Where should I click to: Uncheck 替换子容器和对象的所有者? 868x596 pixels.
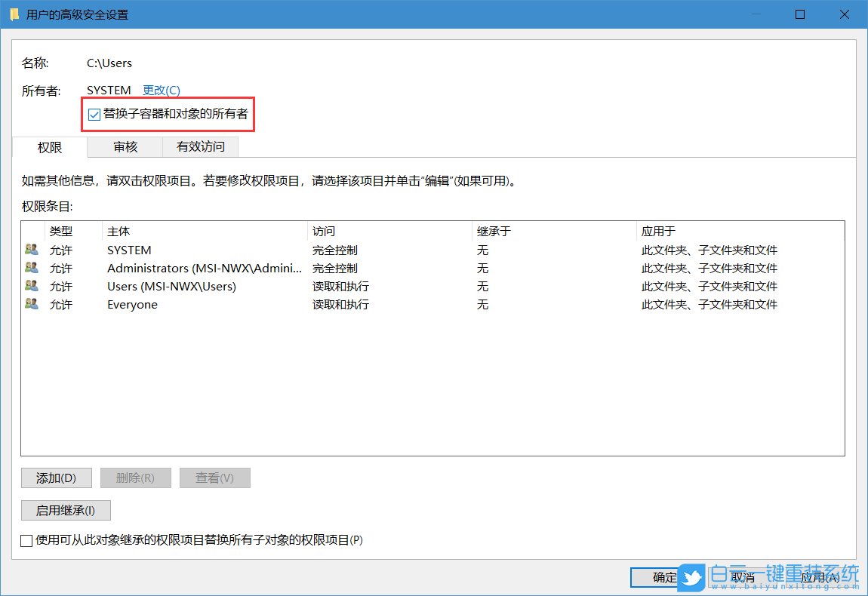click(94, 115)
